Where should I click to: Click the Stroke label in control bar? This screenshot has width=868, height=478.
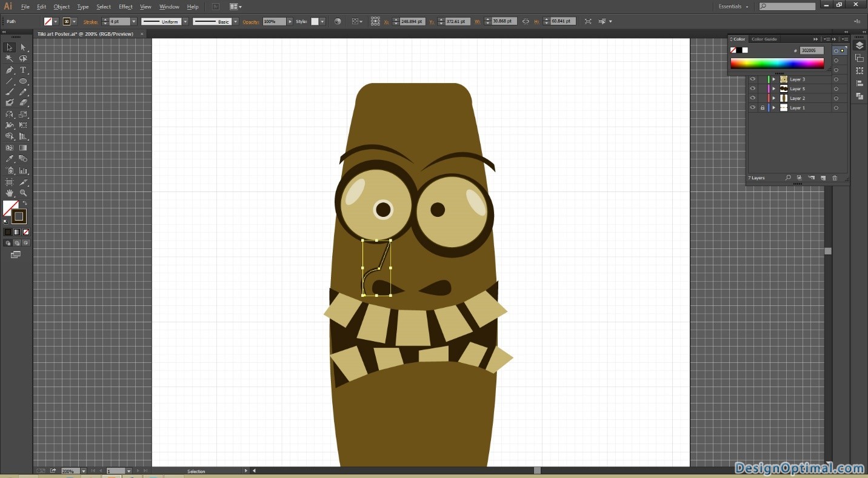pos(90,21)
